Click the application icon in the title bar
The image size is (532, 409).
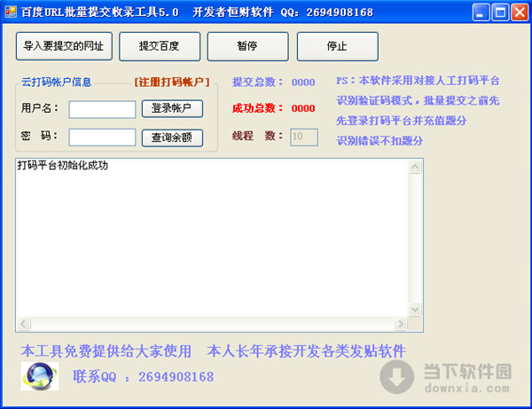11,12
